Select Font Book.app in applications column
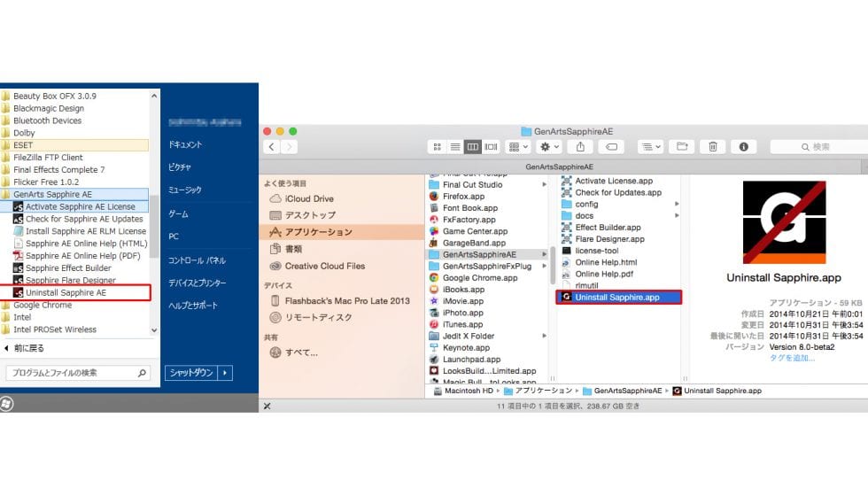868x496 pixels. pyautogui.click(x=470, y=208)
